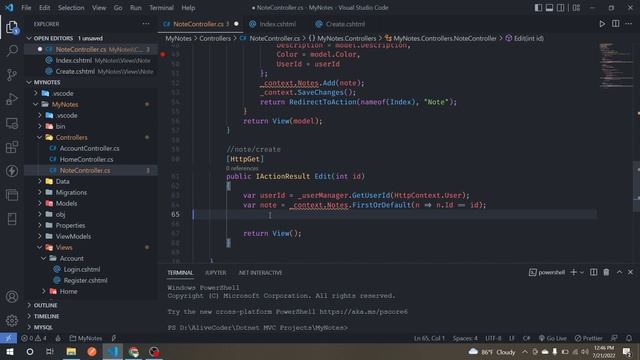Toggle panel layout icon in title bar
The image size is (640, 360).
click(x=549, y=8)
